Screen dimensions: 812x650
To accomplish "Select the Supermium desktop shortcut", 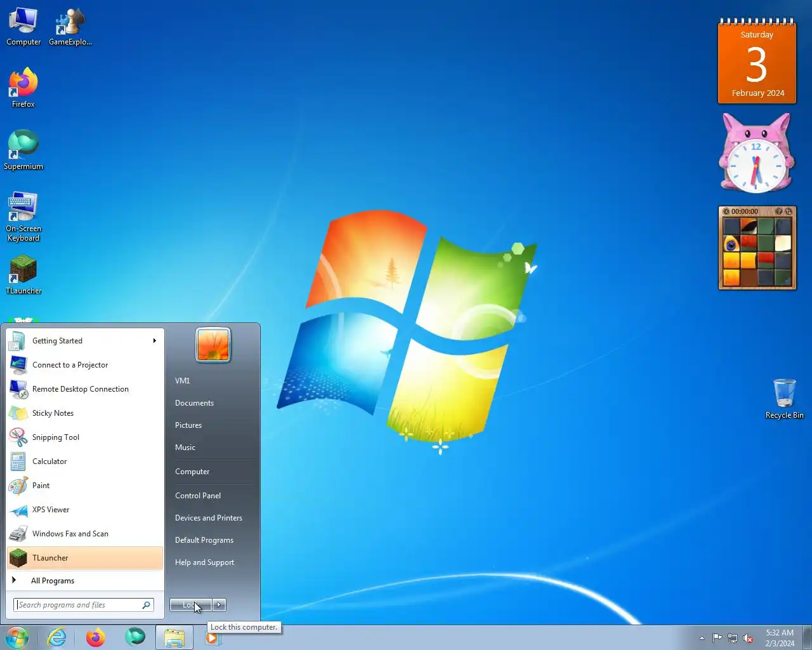I will (x=23, y=150).
